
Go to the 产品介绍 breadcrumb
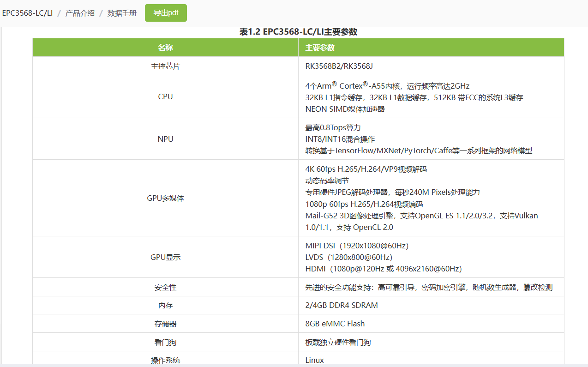tap(80, 13)
